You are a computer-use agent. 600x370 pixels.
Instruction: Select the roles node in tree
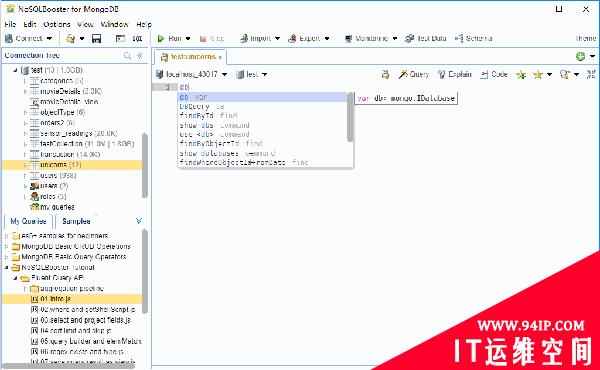[48, 197]
